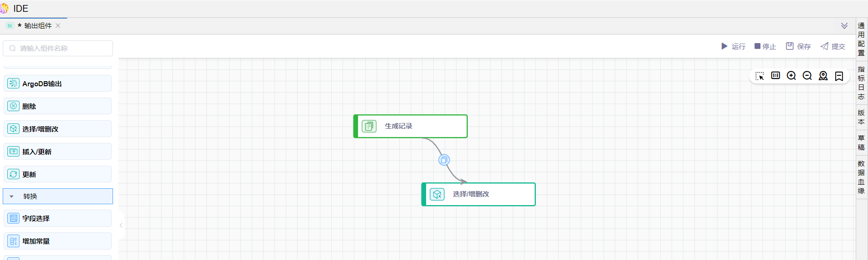Run the workflow with the 运行 button
Screen dimensions: 868x260
733,46
